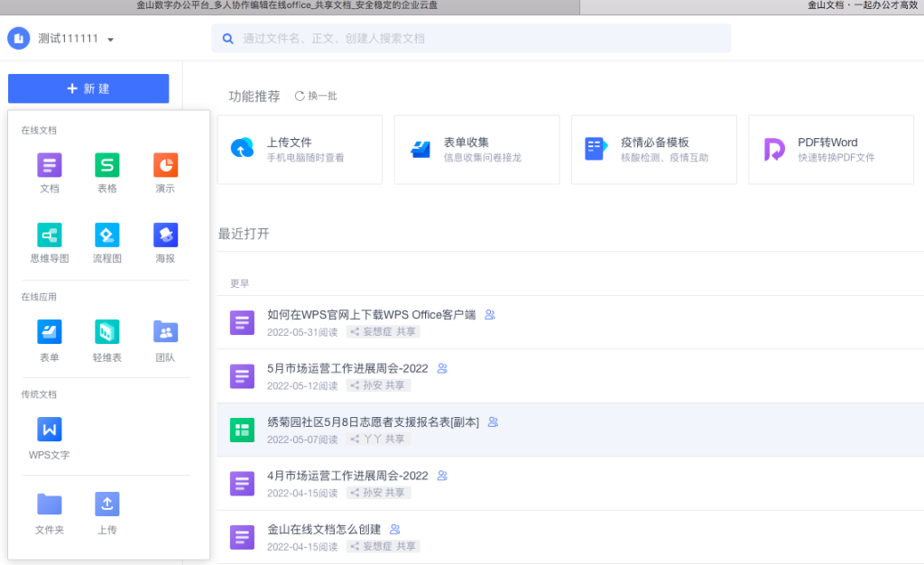The height and width of the screenshot is (565, 924).
Task: Open the 团队 team app
Action: pyautogui.click(x=166, y=340)
